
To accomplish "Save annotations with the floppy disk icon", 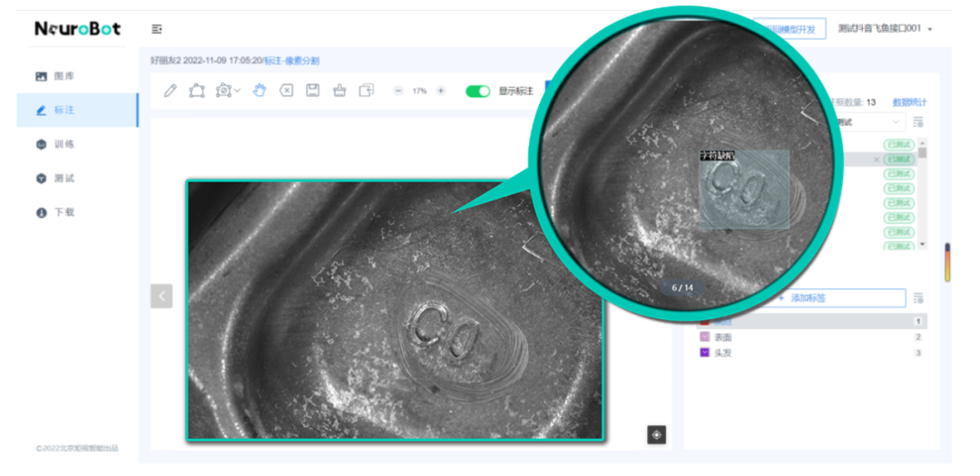I will [x=312, y=91].
